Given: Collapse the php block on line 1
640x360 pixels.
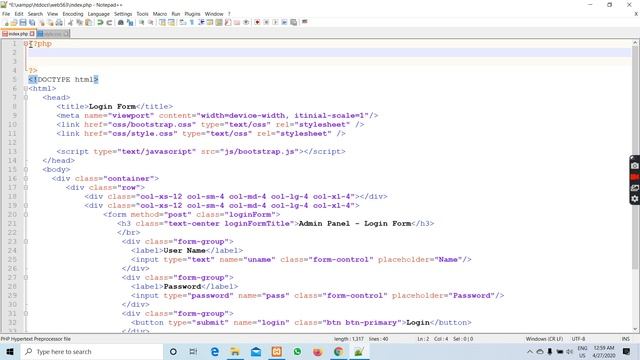Looking at the screenshot, I should point(26,43).
